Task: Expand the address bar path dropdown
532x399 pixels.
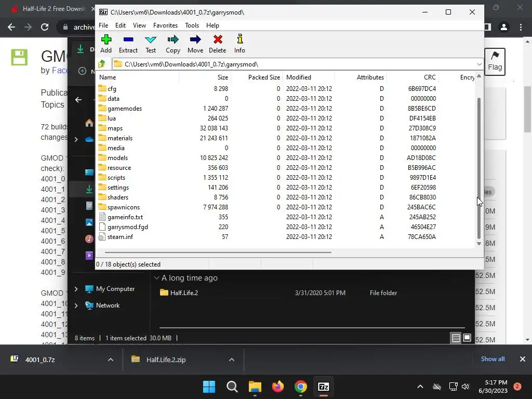Action: coord(479,64)
